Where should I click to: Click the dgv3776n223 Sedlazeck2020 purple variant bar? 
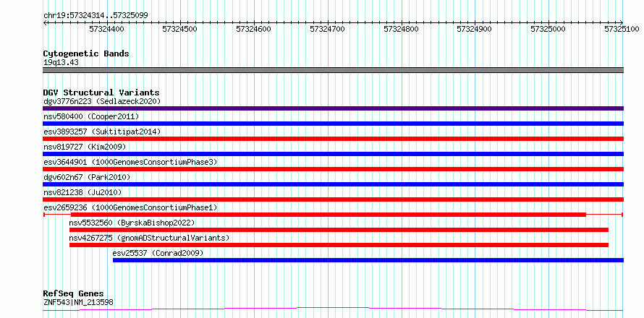point(333,108)
